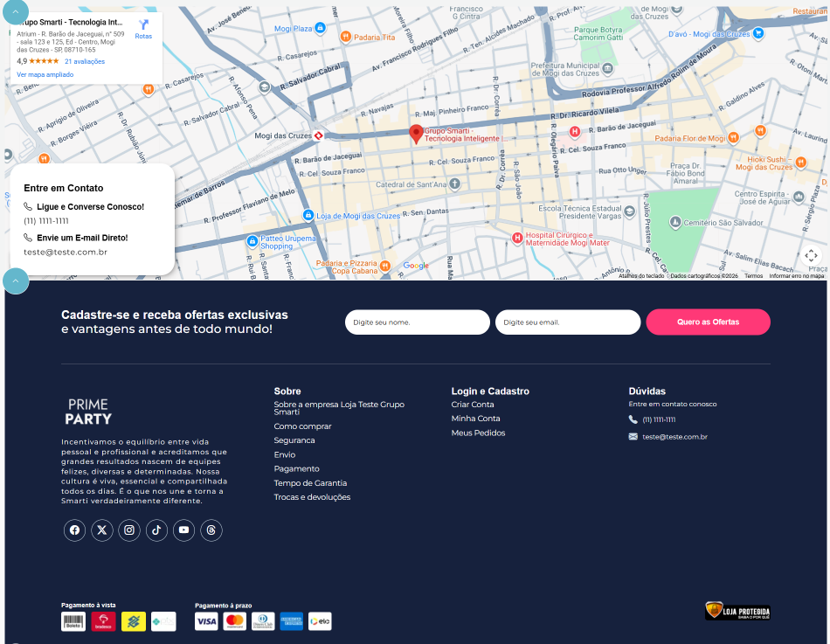This screenshot has width=830, height=644.
Task: Focus the Digite seu email field
Action: pyautogui.click(x=567, y=322)
